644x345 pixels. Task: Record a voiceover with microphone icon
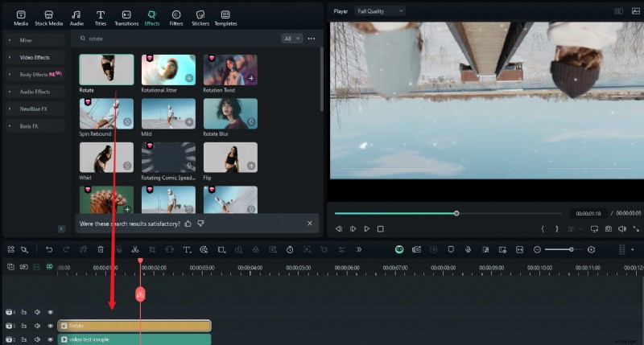click(468, 249)
